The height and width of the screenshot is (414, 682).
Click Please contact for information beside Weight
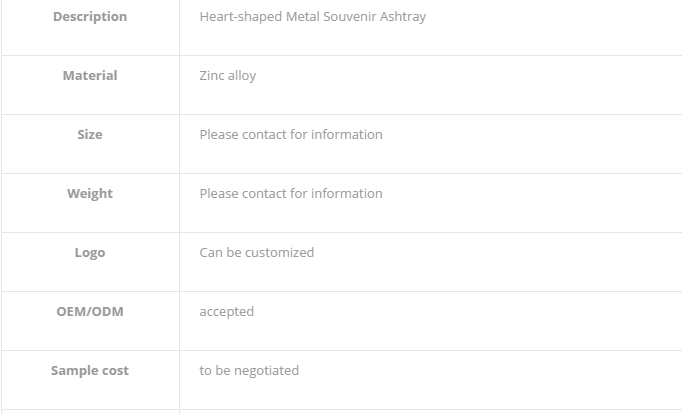tap(291, 194)
